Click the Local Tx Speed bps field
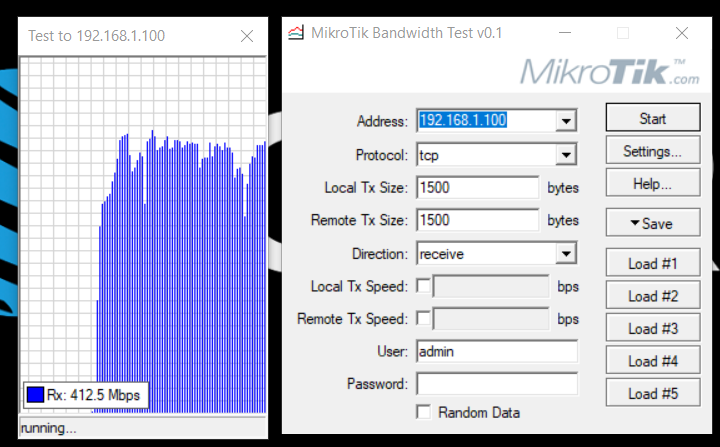The height and width of the screenshot is (447, 720). click(491, 286)
